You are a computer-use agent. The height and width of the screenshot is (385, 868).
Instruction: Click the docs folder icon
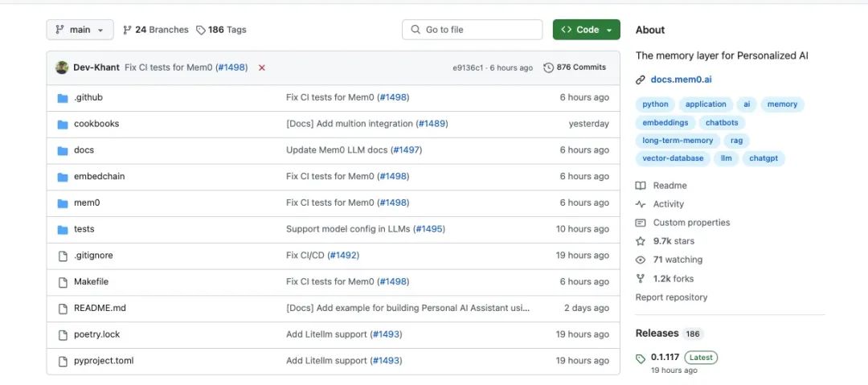pyautogui.click(x=63, y=150)
